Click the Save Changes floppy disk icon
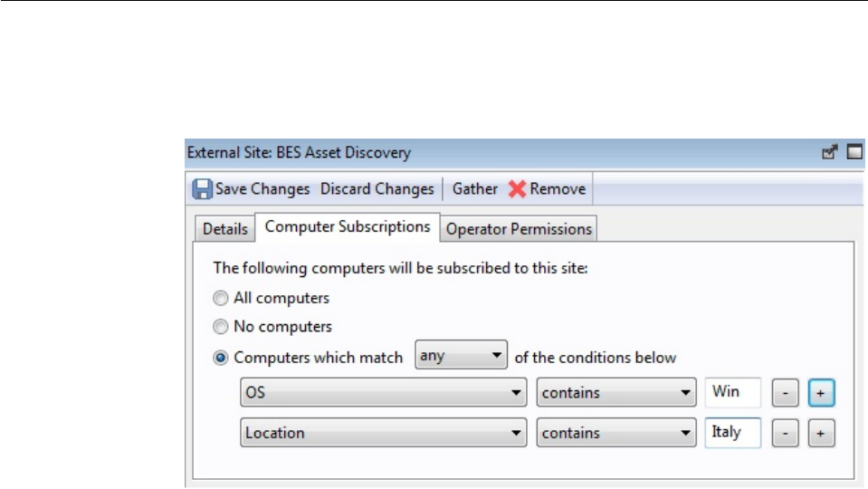Screen dimensions: 868x489 click(x=202, y=190)
